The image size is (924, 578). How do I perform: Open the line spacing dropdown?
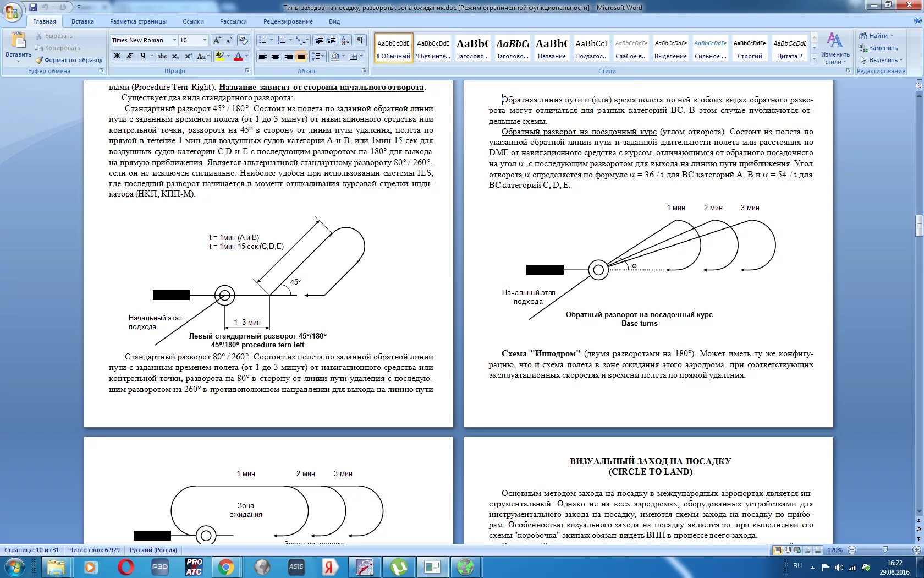(x=317, y=56)
